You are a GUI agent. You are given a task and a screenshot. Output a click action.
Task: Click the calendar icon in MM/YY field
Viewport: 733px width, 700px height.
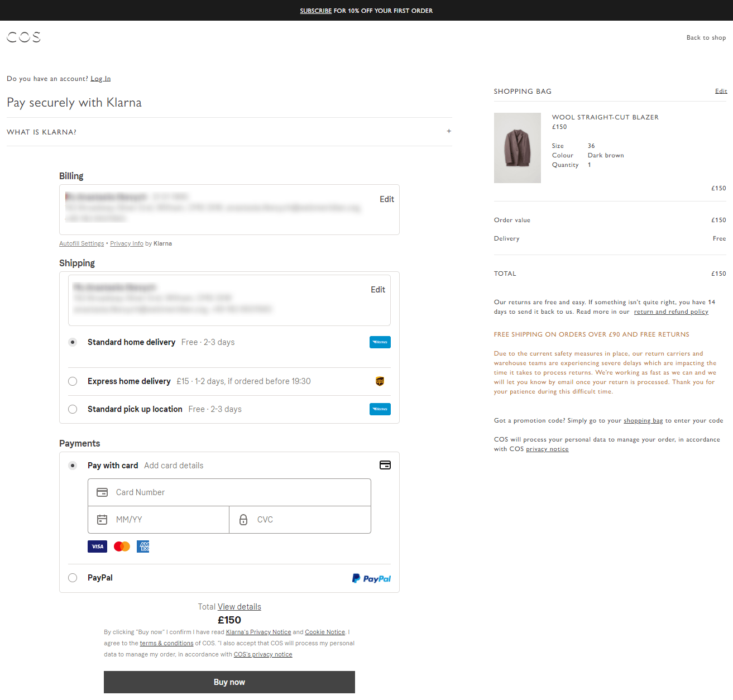[x=102, y=520]
